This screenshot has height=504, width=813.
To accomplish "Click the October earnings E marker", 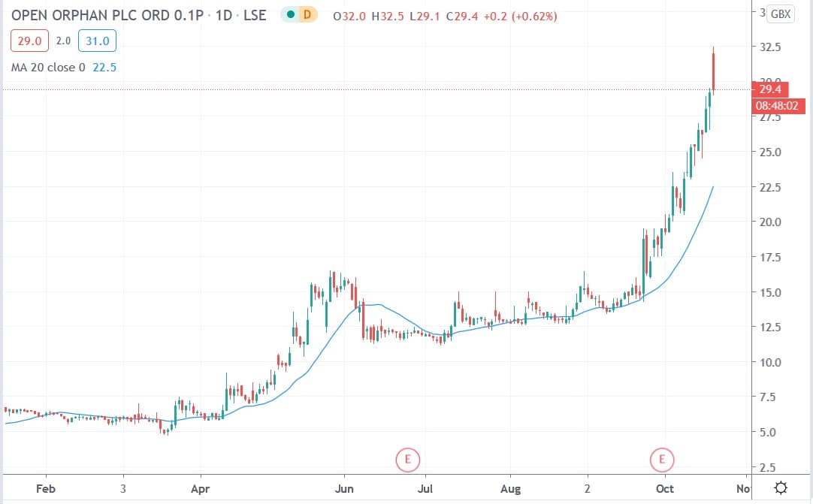I will tap(662, 460).
